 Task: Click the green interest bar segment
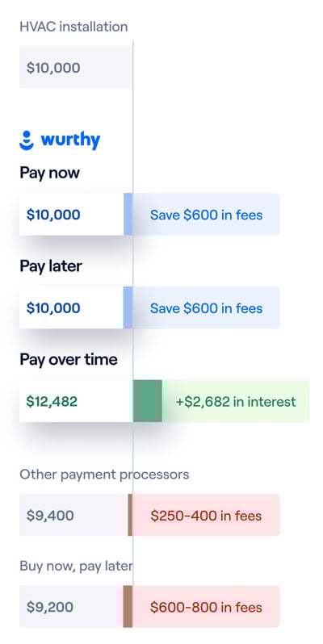[x=148, y=401]
